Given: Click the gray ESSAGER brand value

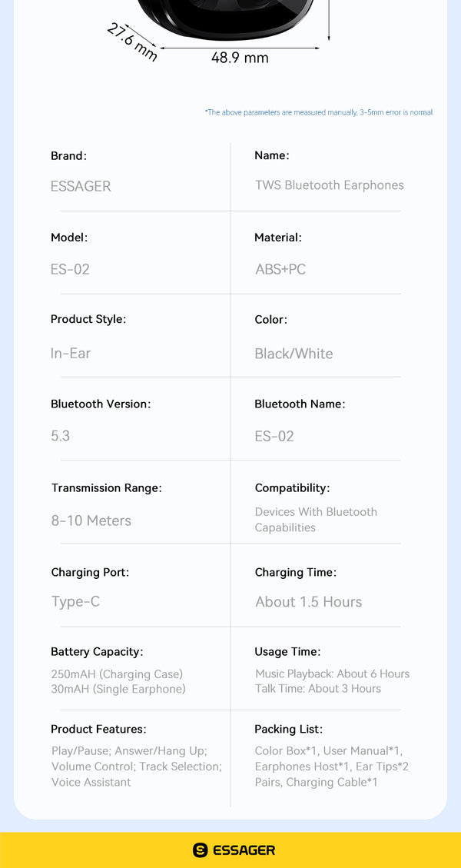Looking at the screenshot, I should coord(81,186).
